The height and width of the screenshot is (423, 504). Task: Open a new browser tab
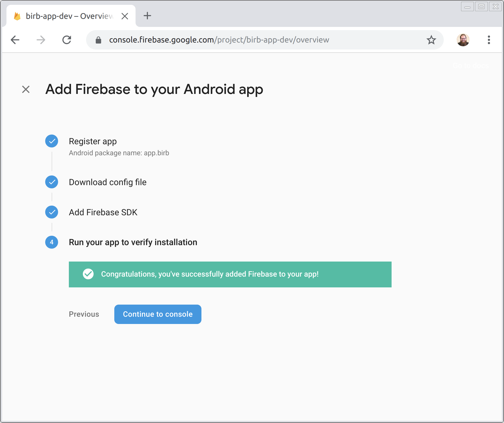147,16
